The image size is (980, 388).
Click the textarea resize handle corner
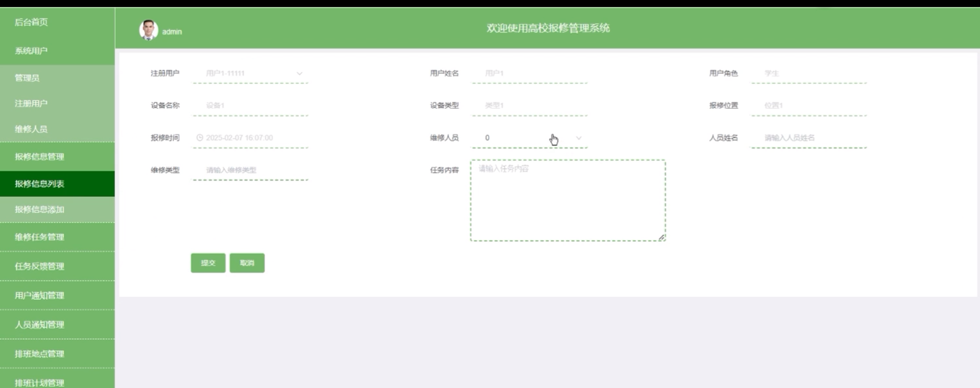click(661, 237)
